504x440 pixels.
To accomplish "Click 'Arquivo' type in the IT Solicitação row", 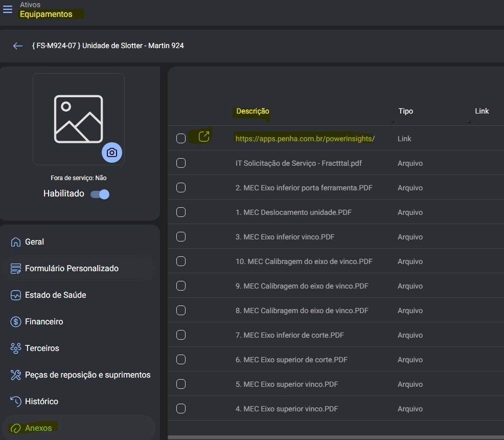I will coord(410,163).
